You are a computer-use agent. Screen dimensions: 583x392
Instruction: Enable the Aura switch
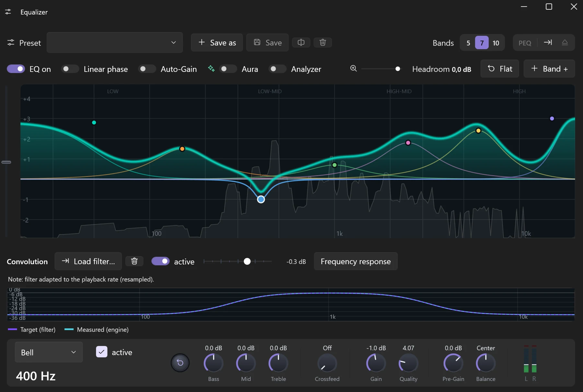[228, 69]
